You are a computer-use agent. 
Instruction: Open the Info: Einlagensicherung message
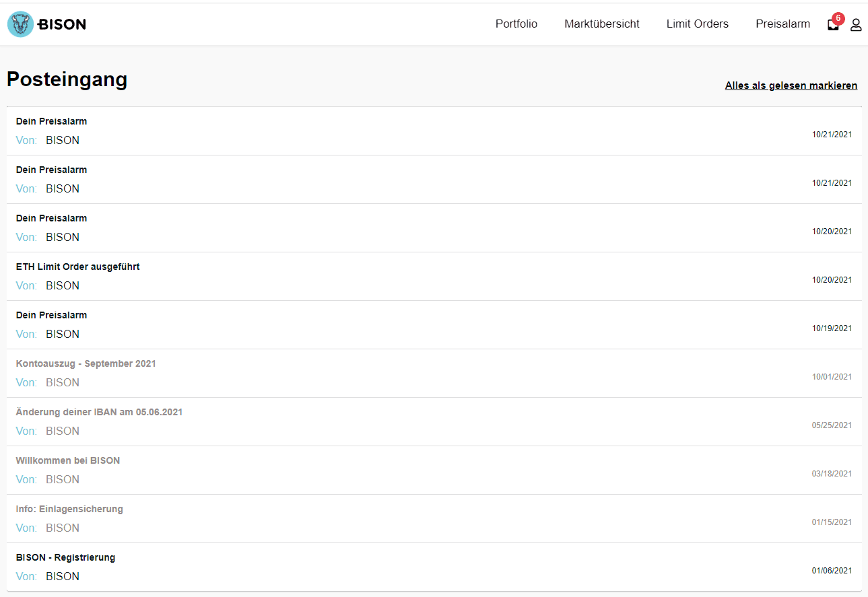(x=434, y=519)
